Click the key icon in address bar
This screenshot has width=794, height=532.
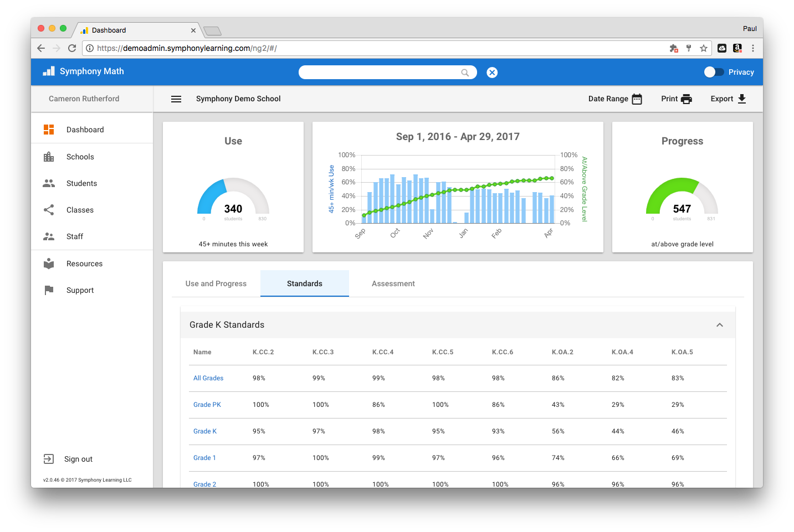click(x=689, y=48)
